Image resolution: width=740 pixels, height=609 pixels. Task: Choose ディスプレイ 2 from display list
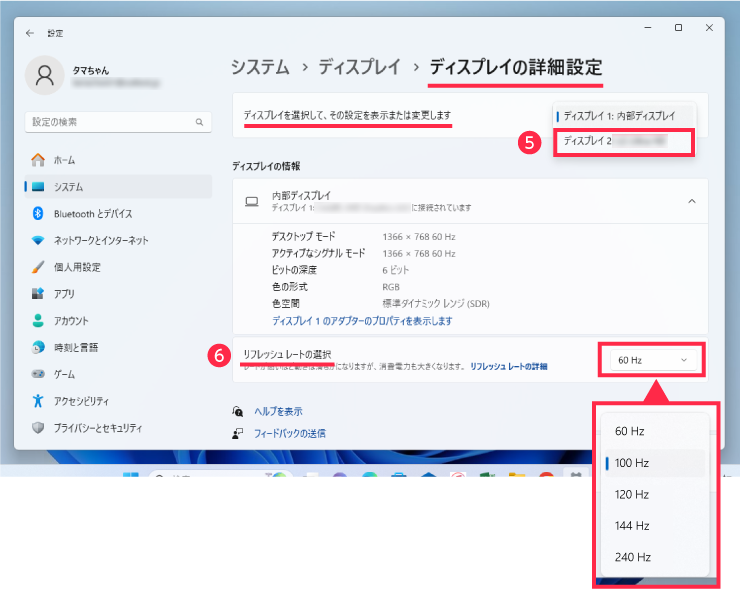(x=624, y=142)
